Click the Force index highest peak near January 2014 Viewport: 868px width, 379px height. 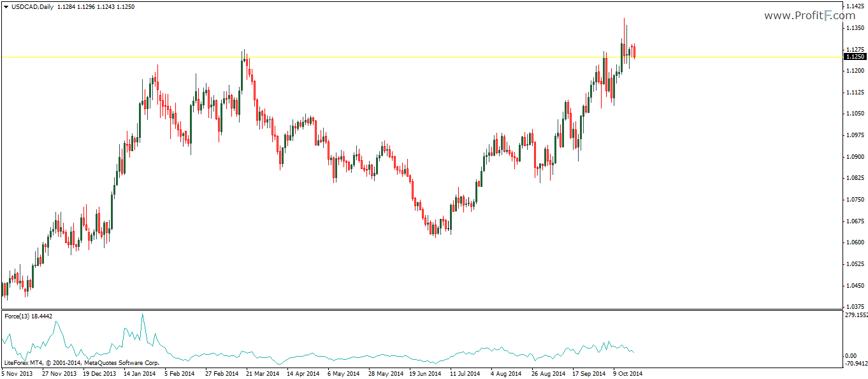(x=142, y=314)
